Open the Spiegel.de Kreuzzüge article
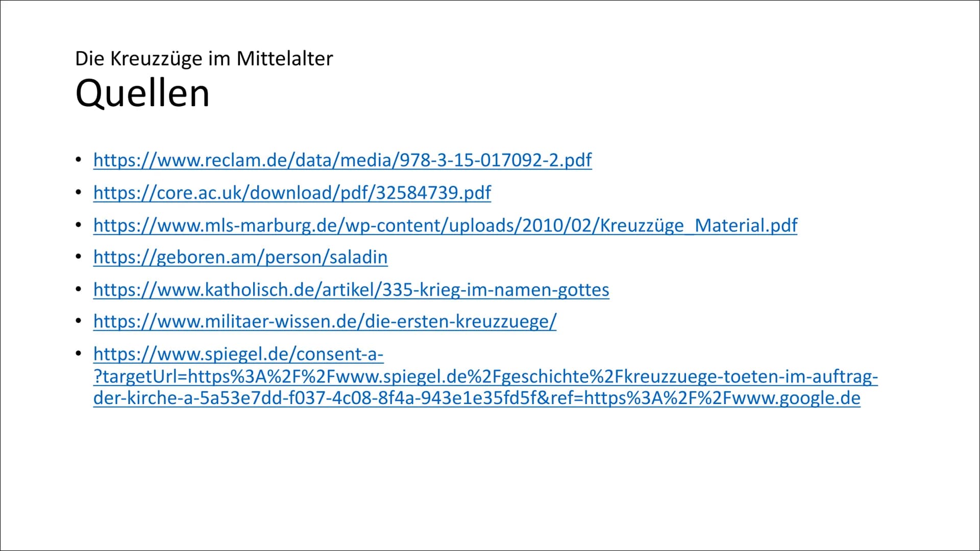The image size is (980, 551). (476, 375)
